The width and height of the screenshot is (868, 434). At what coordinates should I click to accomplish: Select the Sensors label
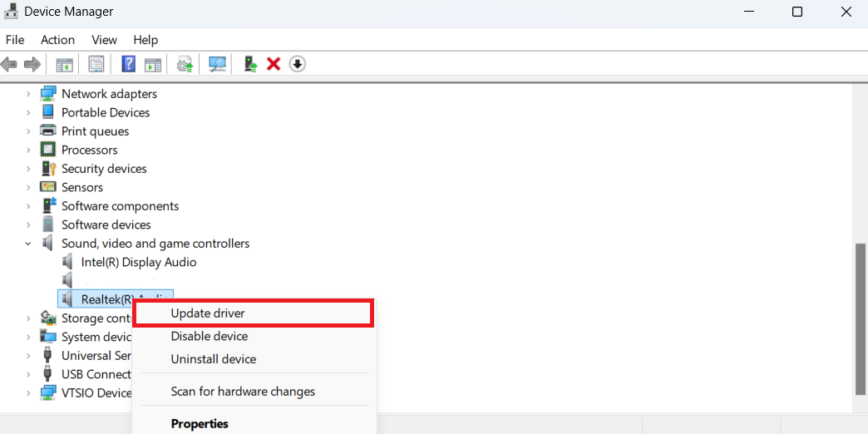(x=82, y=187)
